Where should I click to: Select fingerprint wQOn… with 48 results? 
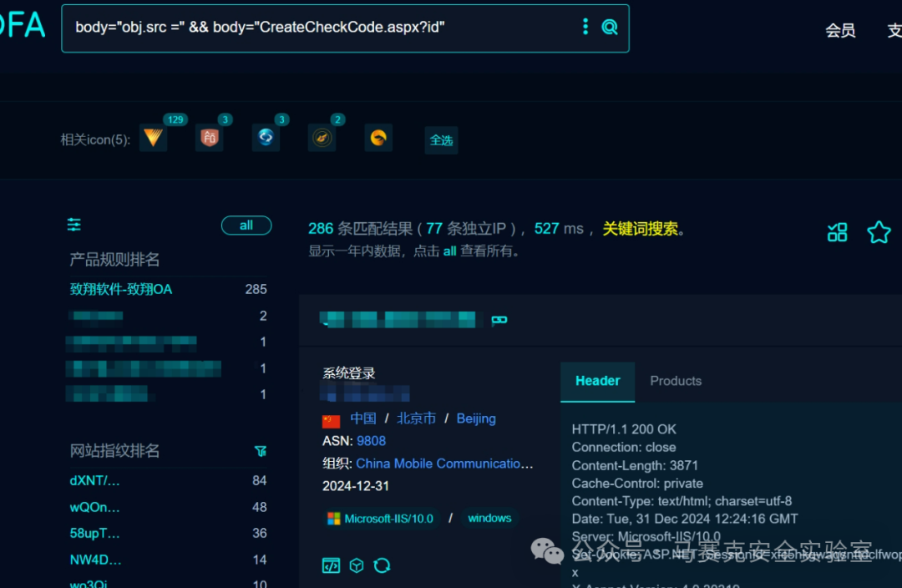point(95,507)
